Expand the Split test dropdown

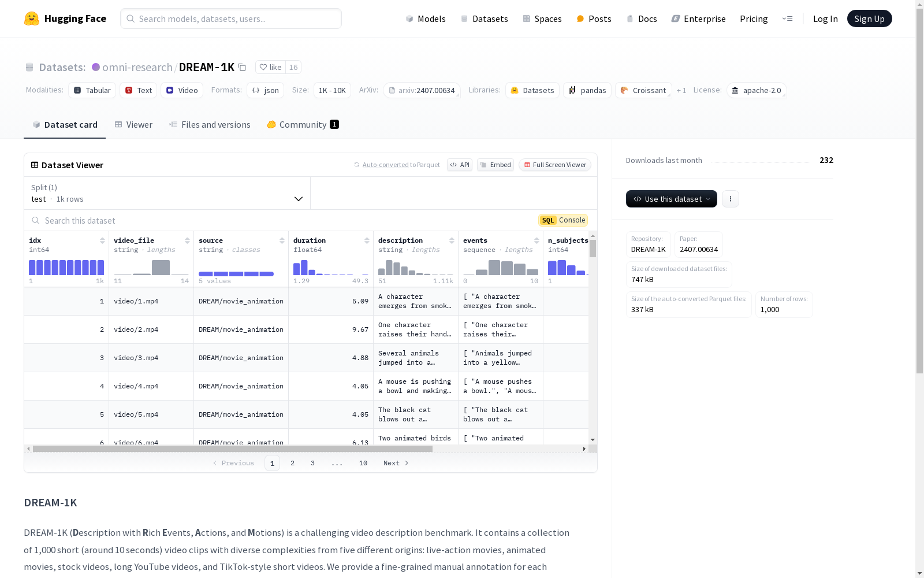(x=167, y=193)
